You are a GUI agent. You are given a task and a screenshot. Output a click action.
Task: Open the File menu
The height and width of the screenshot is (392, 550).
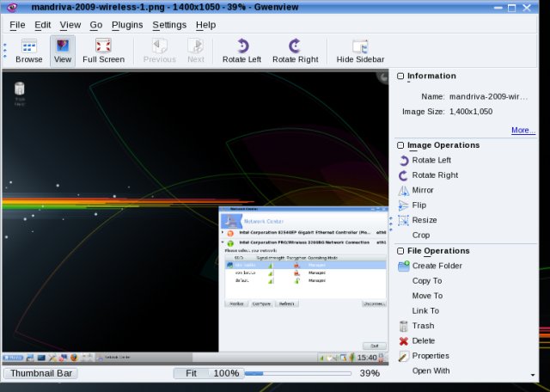click(x=17, y=25)
